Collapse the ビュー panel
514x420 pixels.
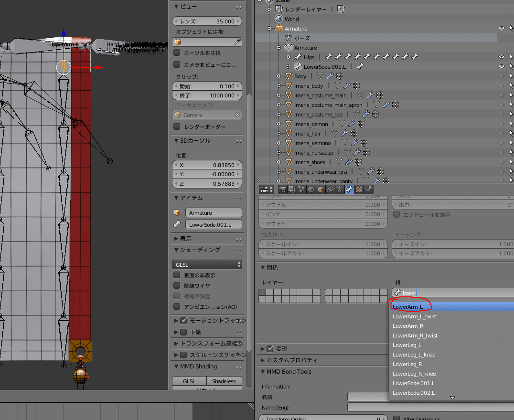tap(176, 7)
